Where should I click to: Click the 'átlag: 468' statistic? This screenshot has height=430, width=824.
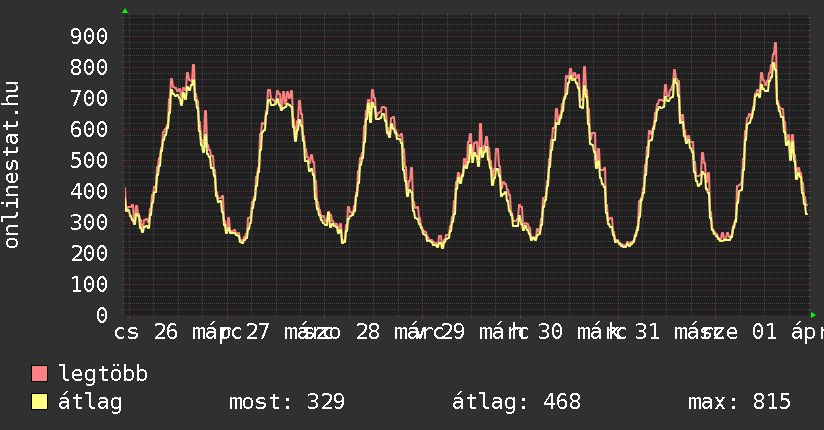point(516,402)
